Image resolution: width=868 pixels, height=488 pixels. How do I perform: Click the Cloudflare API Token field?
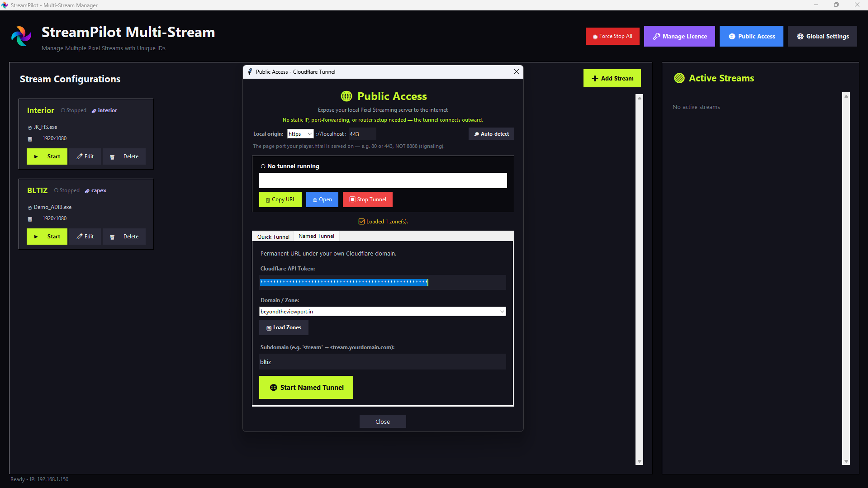tap(383, 282)
